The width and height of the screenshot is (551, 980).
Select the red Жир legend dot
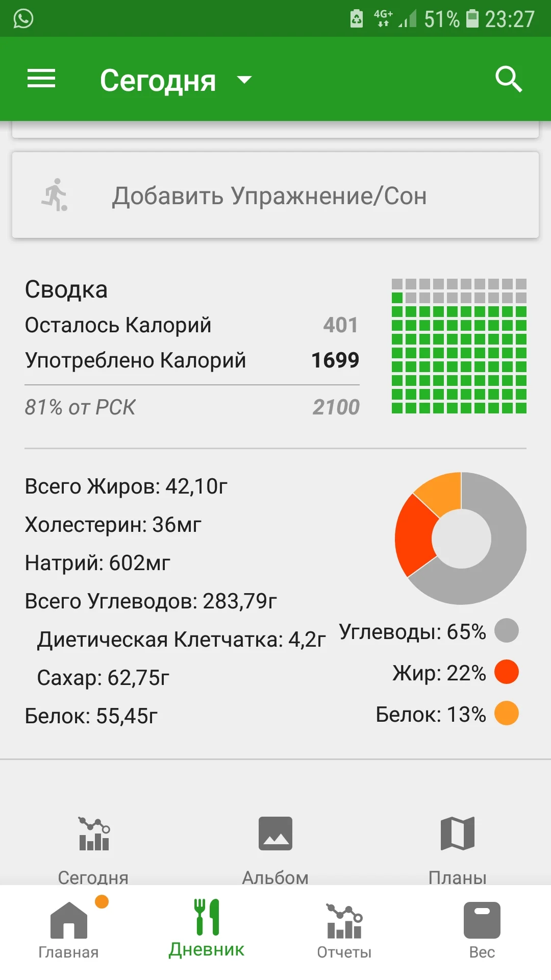[507, 672]
